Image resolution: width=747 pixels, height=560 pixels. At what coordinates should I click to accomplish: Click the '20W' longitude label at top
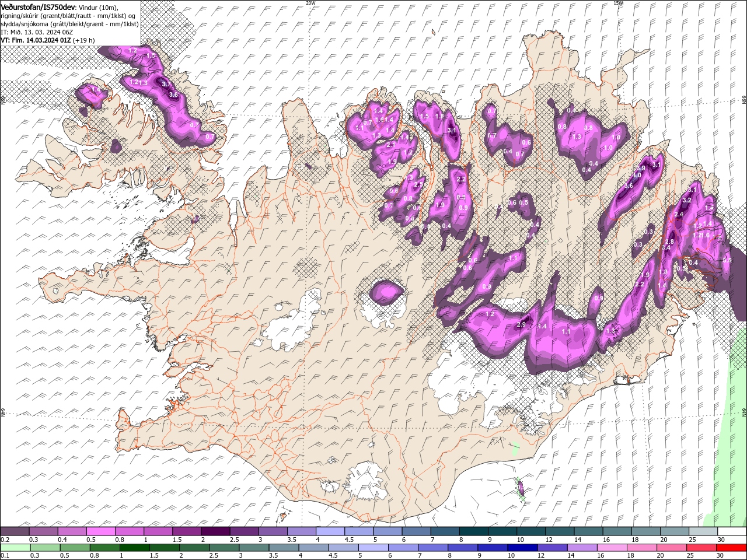[310, 3]
